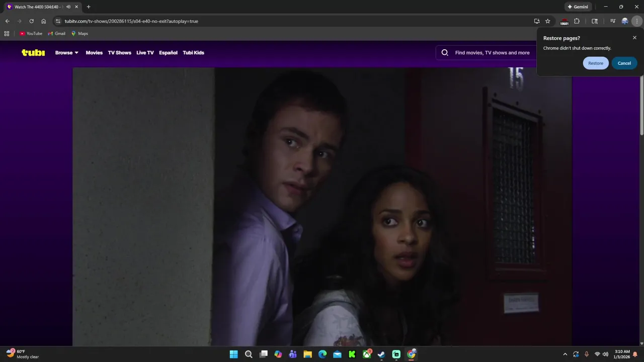This screenshot has width=644, height=362.
Task: Open the Browse dropdown menu
Action: coord(67,53)
